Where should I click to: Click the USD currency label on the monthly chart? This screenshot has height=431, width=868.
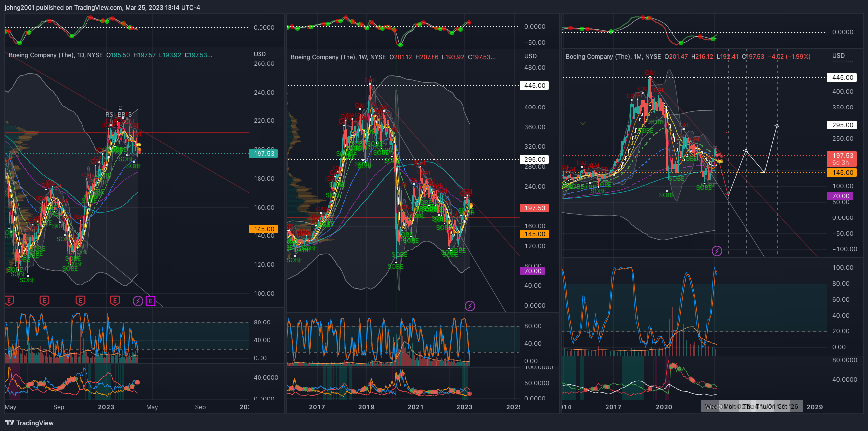[838, 56]
